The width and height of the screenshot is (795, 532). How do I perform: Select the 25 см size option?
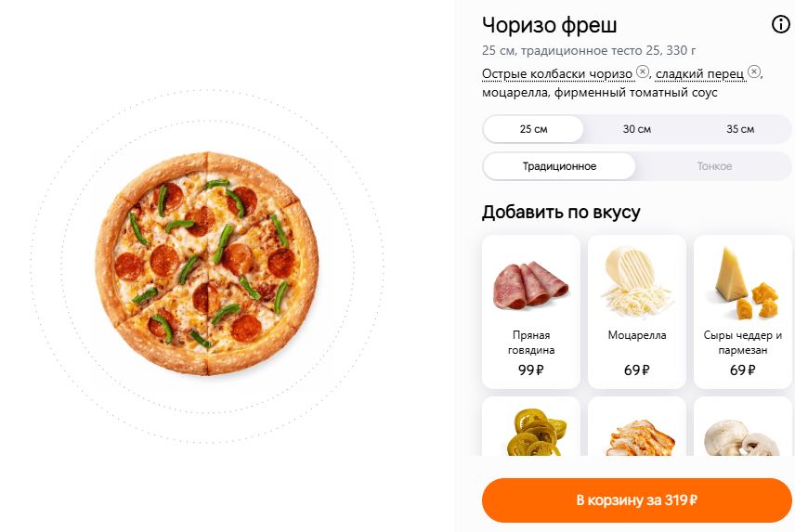[x=533, y=129]
